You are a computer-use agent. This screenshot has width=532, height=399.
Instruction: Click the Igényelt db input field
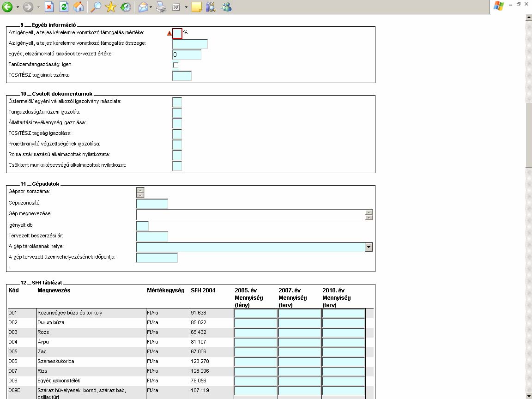coord(142,226)
